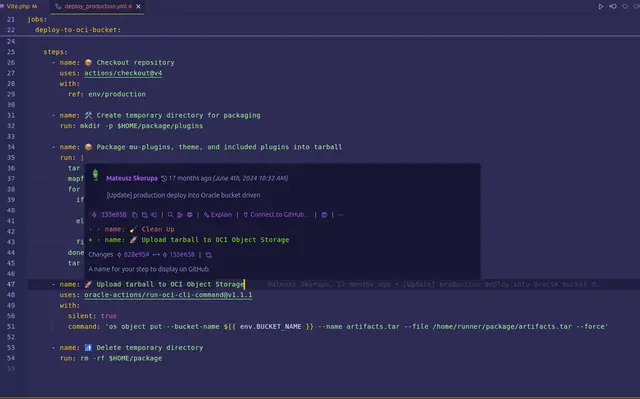640x399 pixels.
Task: Click the inline blame annotation on line 47
Action: coord(433,284)
